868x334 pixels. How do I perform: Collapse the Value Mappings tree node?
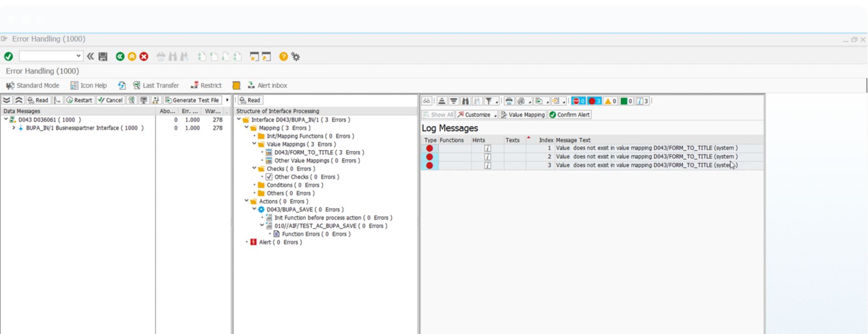[254, 144]
